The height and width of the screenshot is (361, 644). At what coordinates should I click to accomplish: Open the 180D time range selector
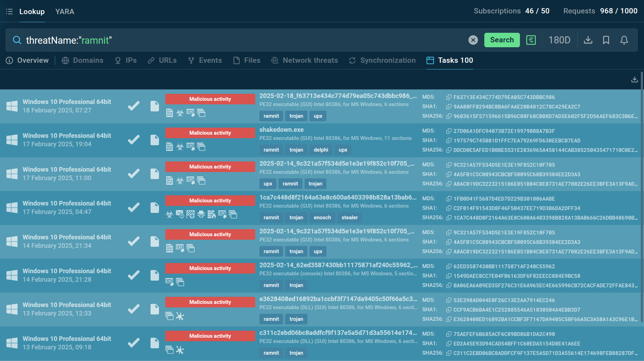tap(559, 40)
